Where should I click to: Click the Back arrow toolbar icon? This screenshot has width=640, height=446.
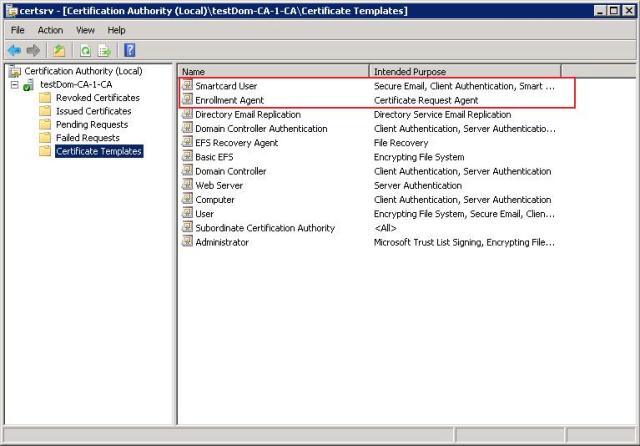click(14, 50)
